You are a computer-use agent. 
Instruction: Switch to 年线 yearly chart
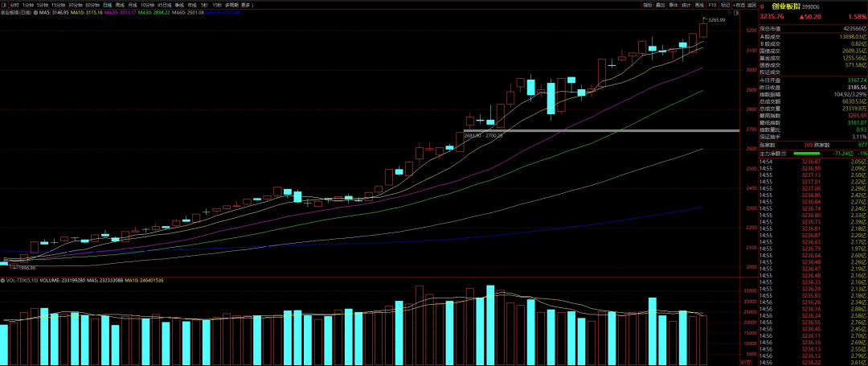(x=192, y=5)
